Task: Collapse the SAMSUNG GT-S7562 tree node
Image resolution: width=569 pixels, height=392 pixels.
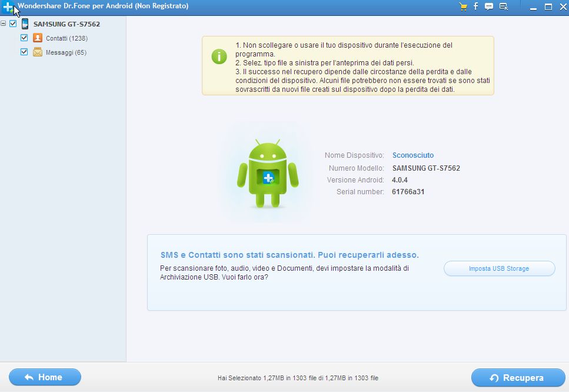Action: pos(4,24)
